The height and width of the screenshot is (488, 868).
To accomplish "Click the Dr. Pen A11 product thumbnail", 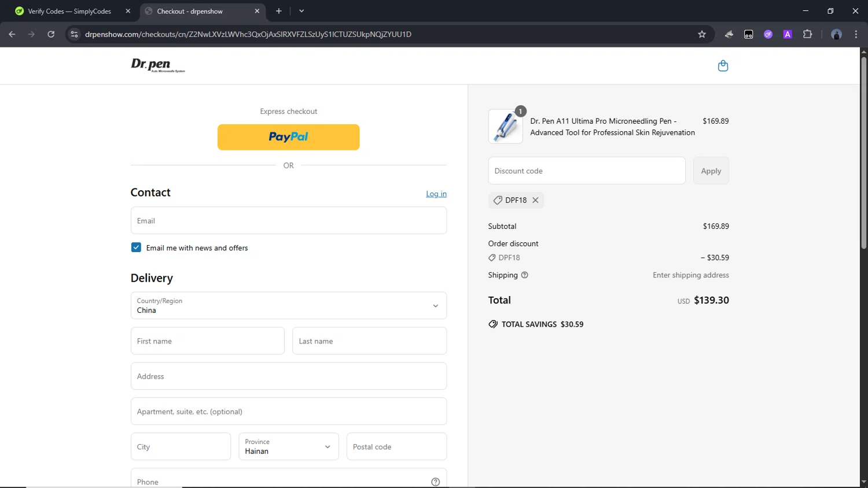I will coord(505,126).
